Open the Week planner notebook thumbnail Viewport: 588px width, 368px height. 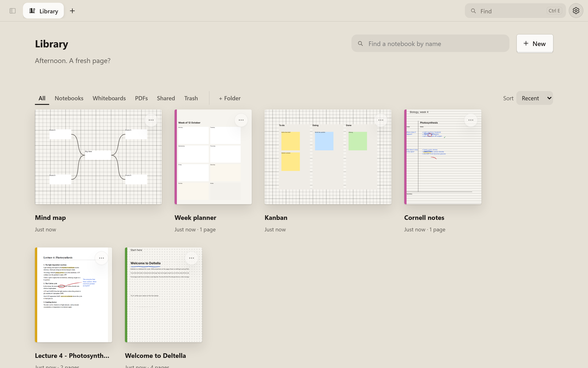pyautogui.click(x=213, y=157)
